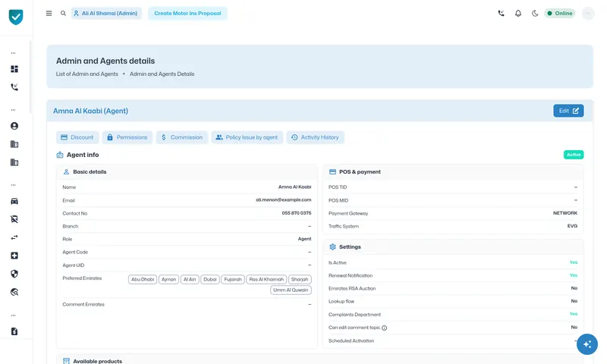Open the notifications bell
This screenshot has height=364, width=607.
(518, 13)
